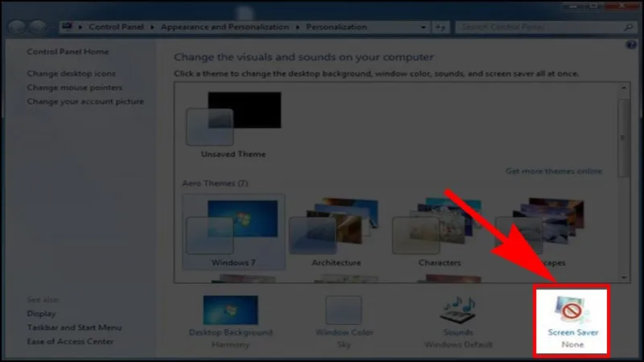Click the back navigation arrow button
Screen dimensions: 644x362
[x=18, y=27]
